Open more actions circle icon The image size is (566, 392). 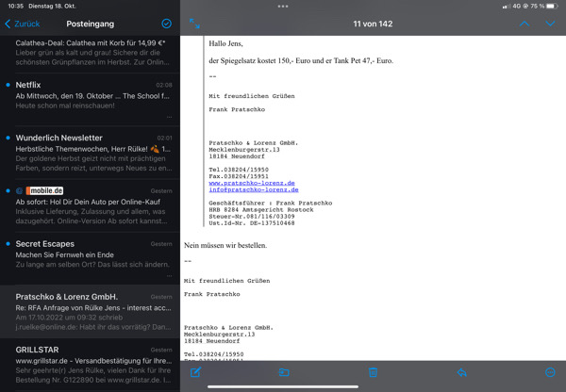[550, 372]
